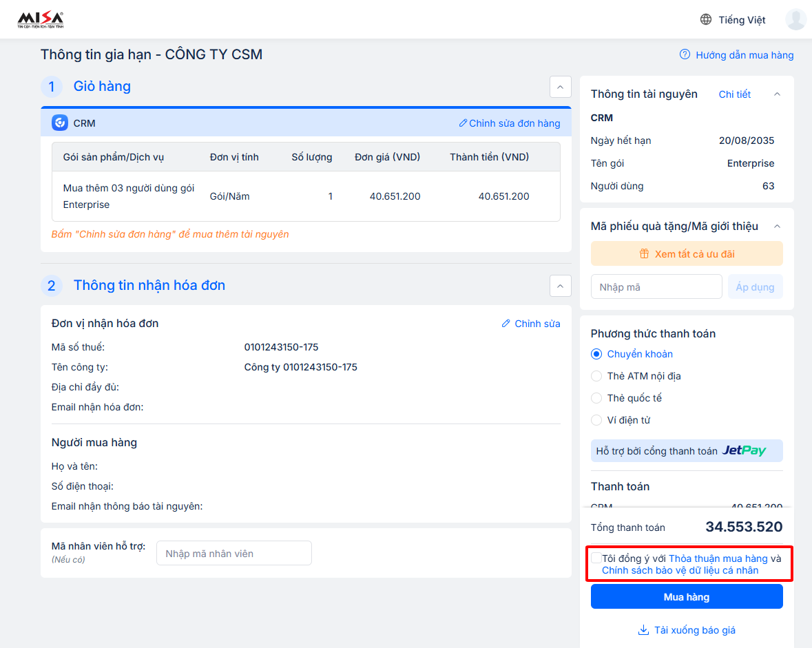Select Thẻ ATM nội địa option
The height and width of the screenshot is (648, 812).
[x=596, y=376]
